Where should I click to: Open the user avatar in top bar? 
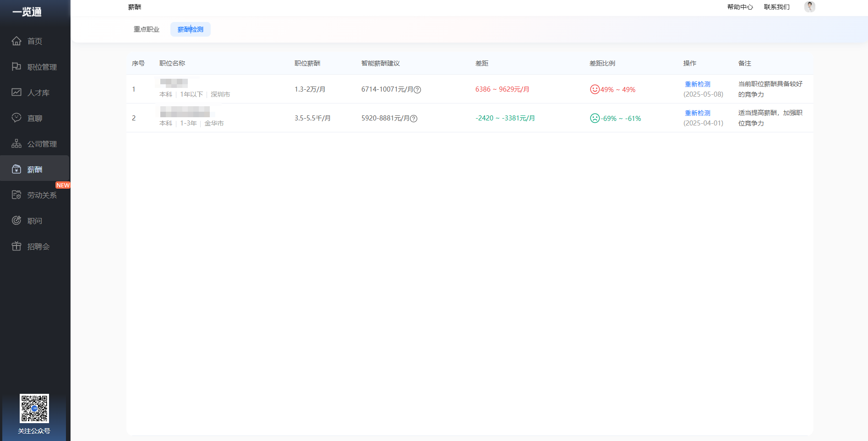click(x=809, y=7)
